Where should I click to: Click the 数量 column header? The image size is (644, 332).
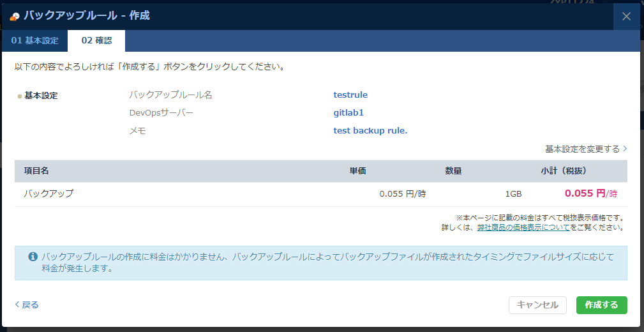click(x=453, y=171)
